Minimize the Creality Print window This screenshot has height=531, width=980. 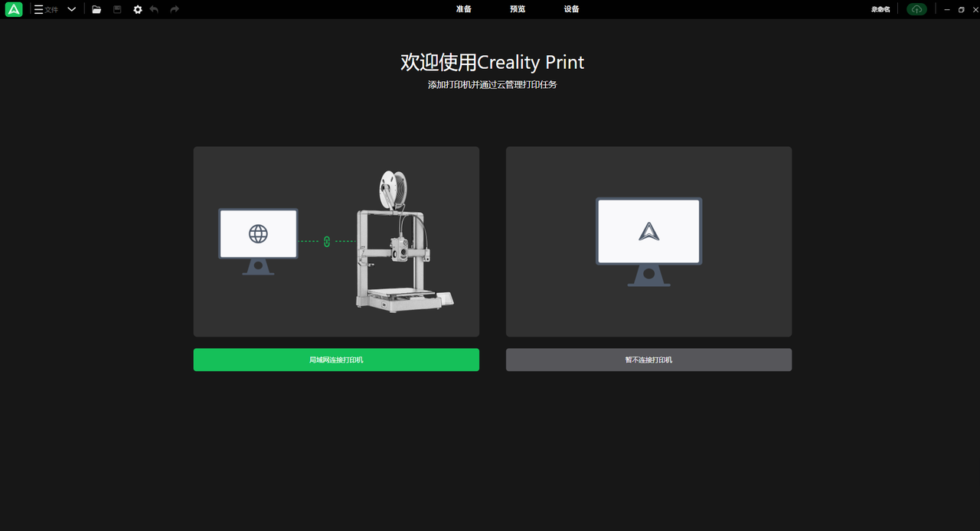pos(947,9)
